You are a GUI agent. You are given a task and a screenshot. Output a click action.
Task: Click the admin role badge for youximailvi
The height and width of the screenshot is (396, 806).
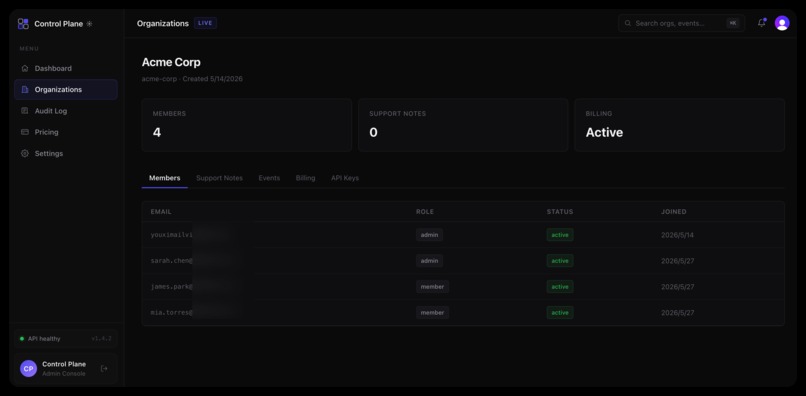429,235
